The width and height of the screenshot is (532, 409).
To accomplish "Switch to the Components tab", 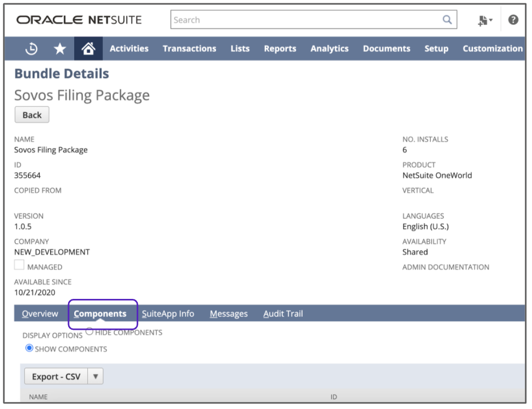I will [x=100, y=313].
